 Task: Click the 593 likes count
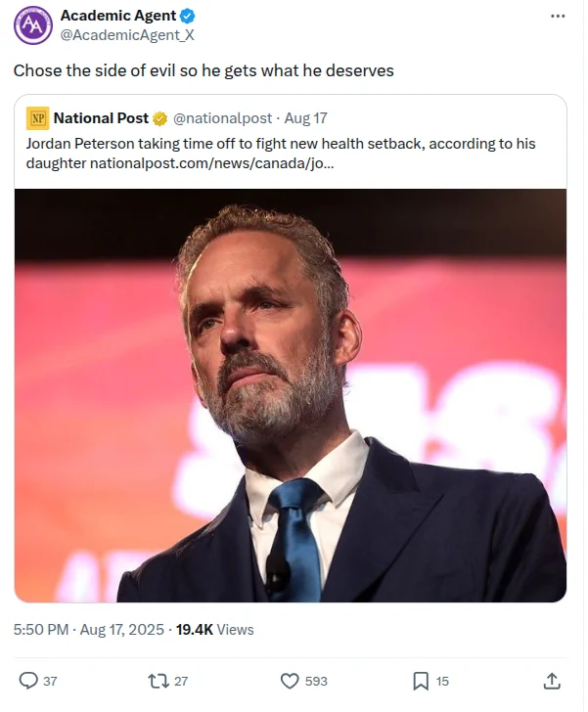[316, 681]
